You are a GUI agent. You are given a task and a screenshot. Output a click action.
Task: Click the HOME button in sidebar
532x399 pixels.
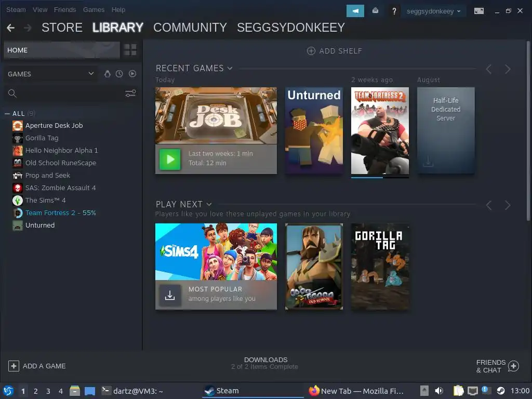point(62,50)
